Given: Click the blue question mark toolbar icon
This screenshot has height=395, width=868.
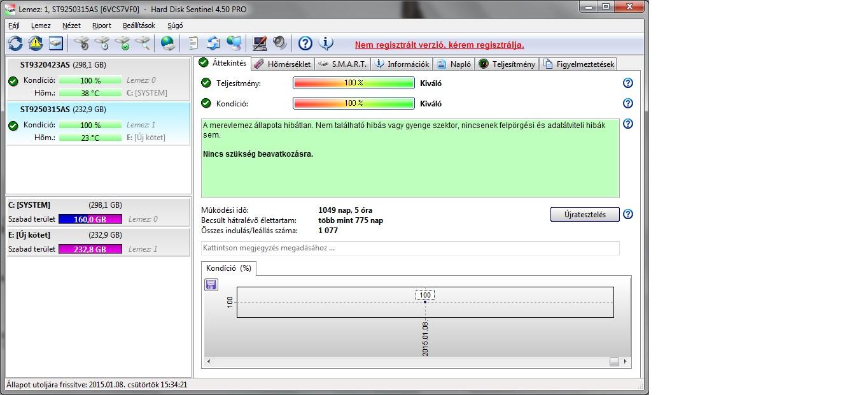Looking at the screenshot, I should 305,43.
